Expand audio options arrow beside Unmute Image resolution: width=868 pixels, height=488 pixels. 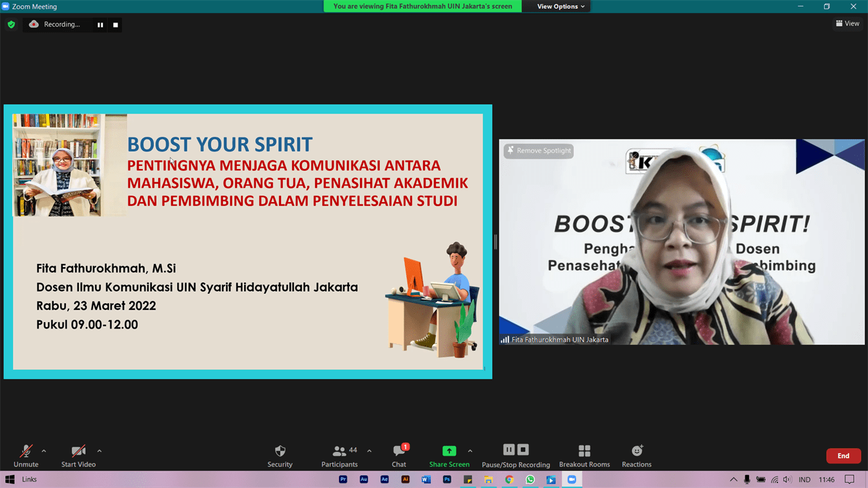pyautogui.click(x=44, y=451)
